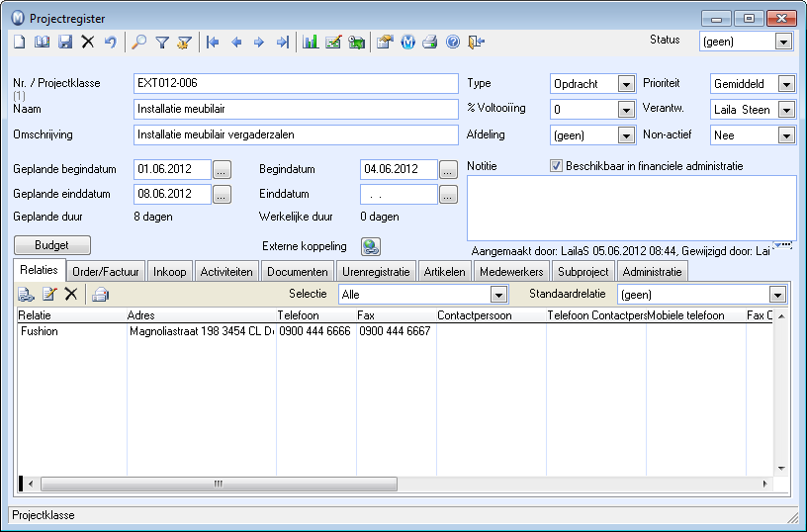Image resolution: width=807 pixels, height=532 pixels.
Task: Click into the Omschrijving text field
Action: coord(295,134)
